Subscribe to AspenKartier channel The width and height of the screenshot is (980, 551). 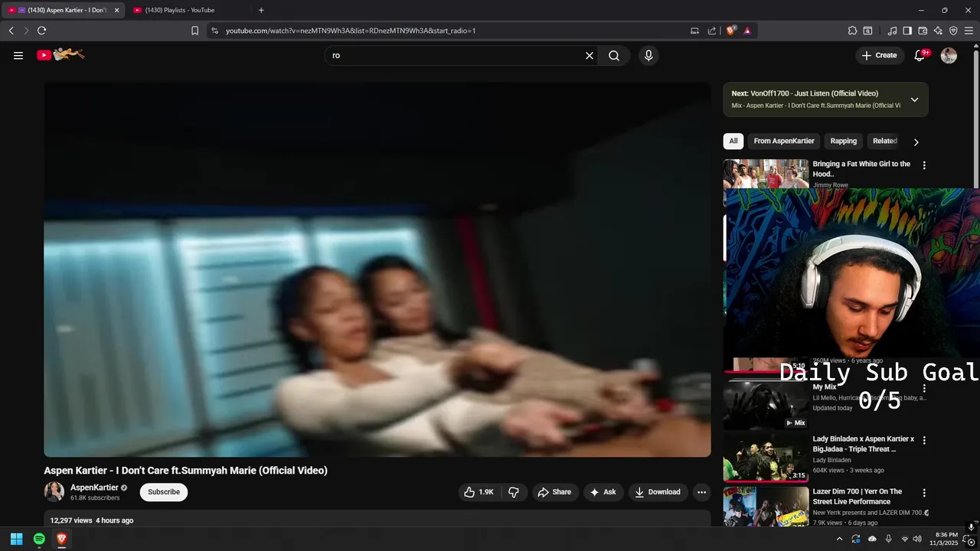coord(164,492)
